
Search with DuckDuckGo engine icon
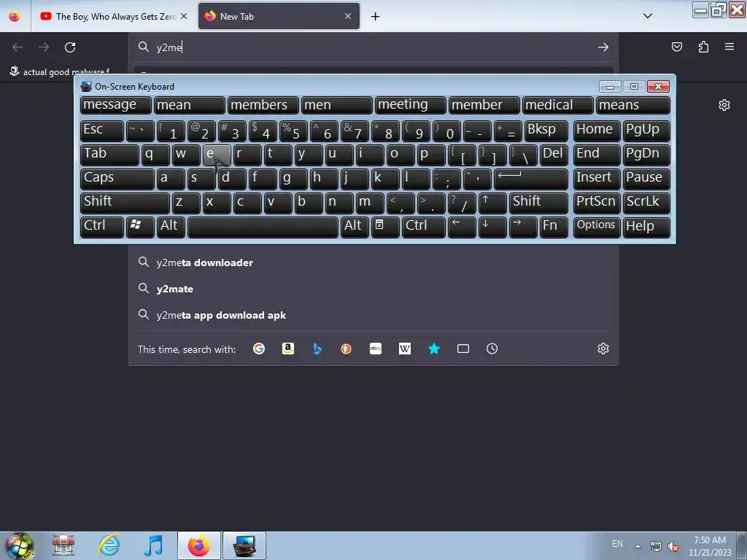coord(347,349)
